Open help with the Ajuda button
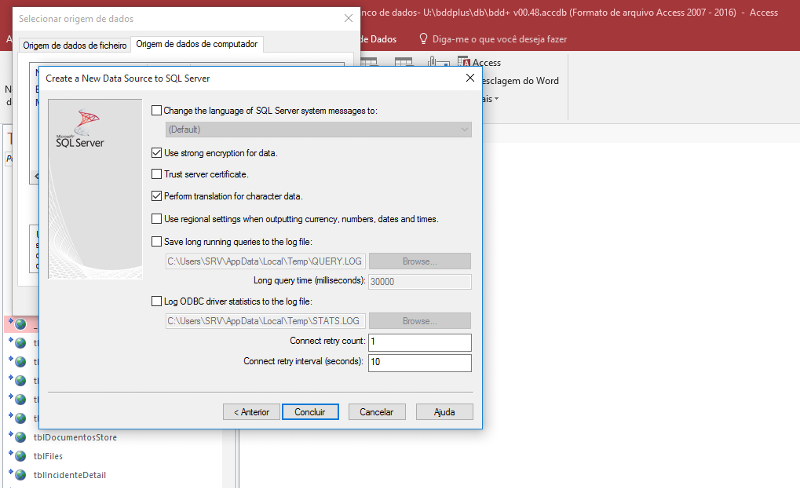 444,412
